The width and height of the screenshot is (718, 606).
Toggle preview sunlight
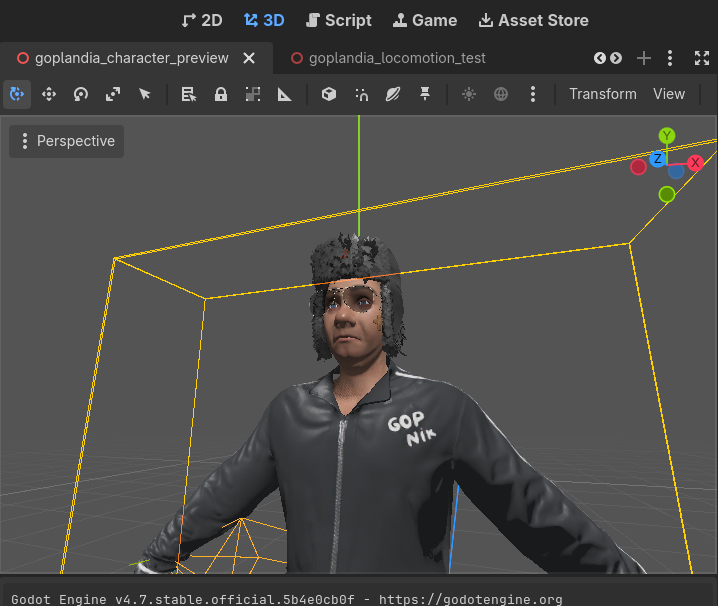click(x=469, y=94)
